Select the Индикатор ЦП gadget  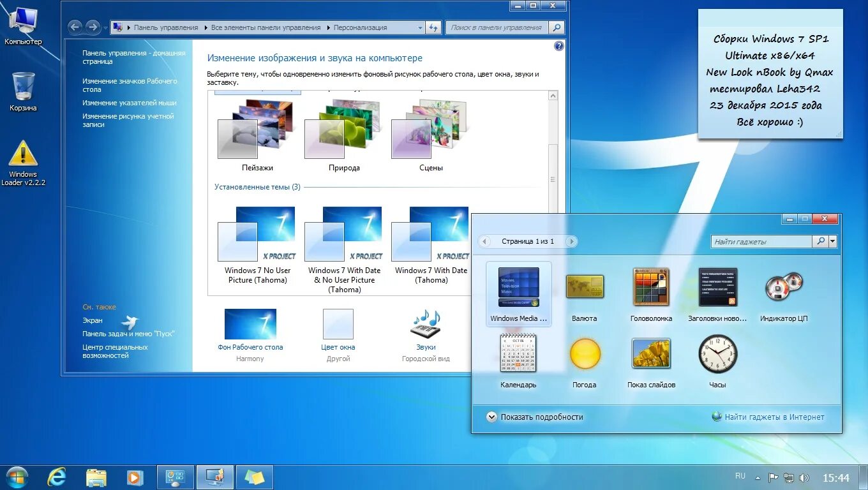click(784, 294)
